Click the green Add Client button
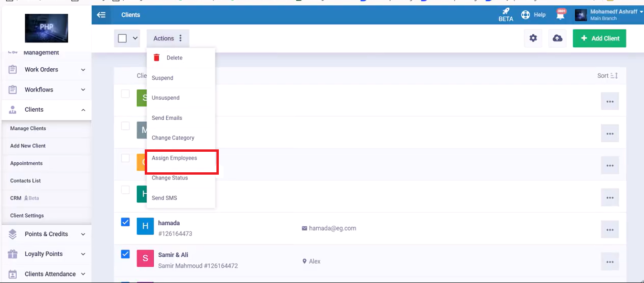This screenshot has width=644, height=283. (599, 38)
